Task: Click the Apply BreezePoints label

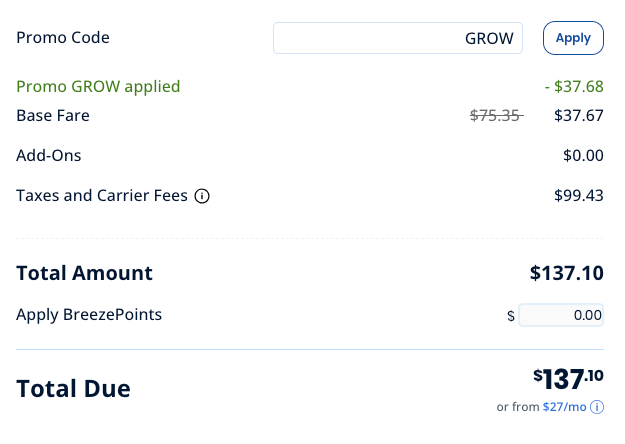Action: (89, 314)
